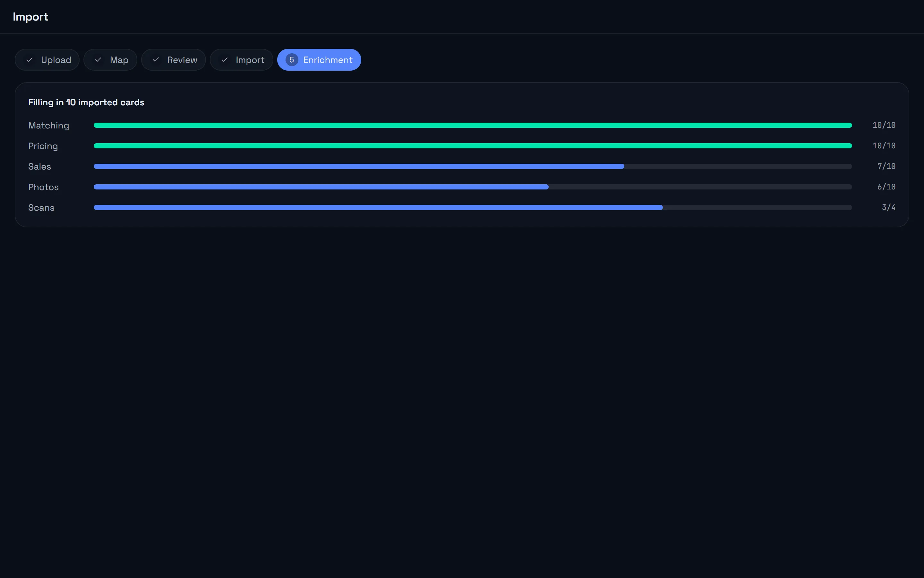The image size is (924, 578).
Task: Click the 'Scans' row label
Action: click(x=41, y=207)
